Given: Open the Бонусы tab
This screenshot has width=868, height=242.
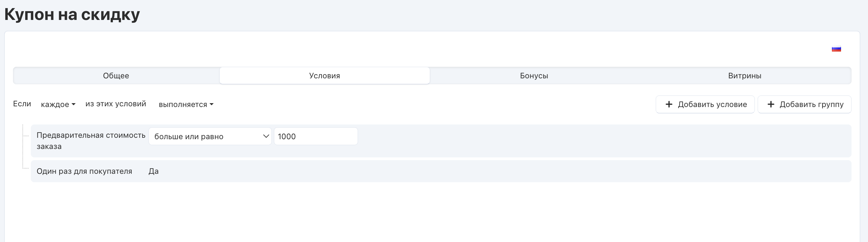Looking at the screenshot, I should (534, 76).
